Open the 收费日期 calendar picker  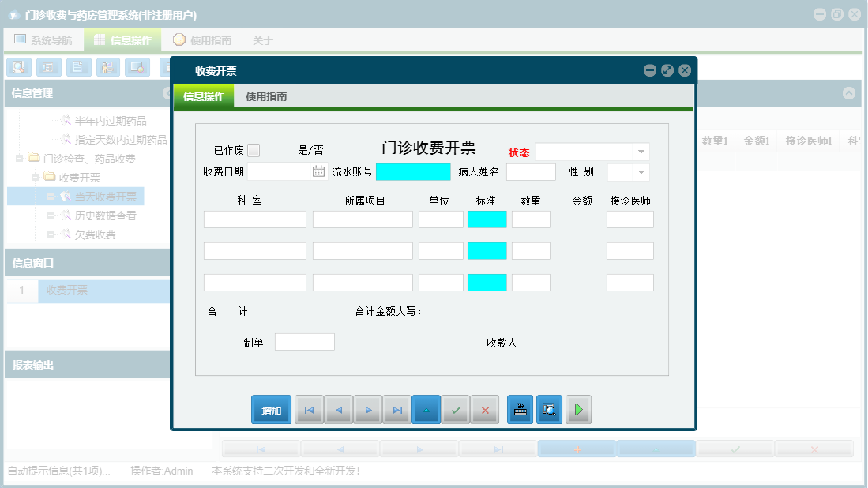[318, 171]
